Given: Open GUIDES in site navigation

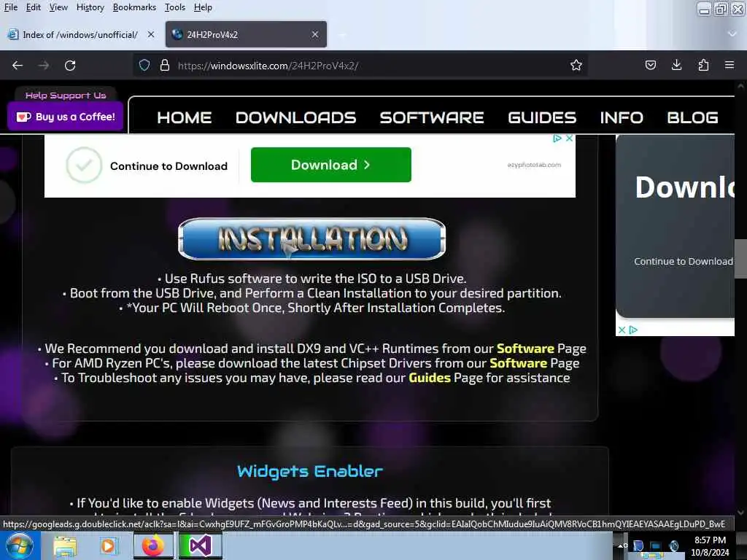Looking at the screenshot, I should [x=542, y=117].
